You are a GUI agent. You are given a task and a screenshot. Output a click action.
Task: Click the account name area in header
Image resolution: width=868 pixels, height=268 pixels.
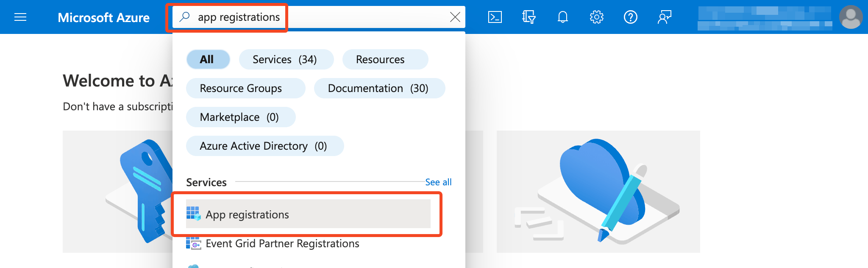[x=765, y=18]
